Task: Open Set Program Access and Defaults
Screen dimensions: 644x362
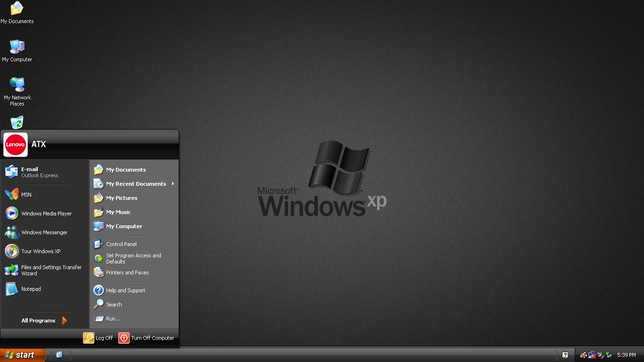Action: (134, 258)
